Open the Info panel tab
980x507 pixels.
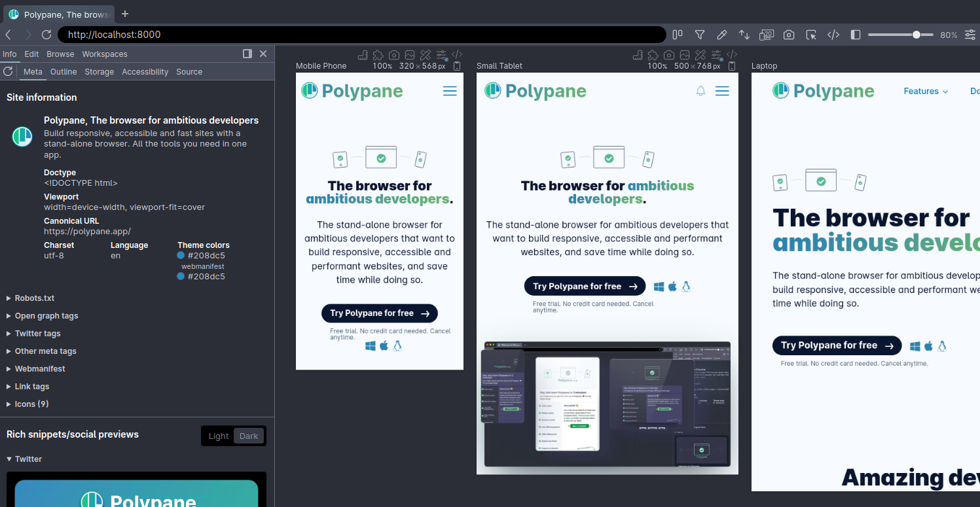click(9, 54)
